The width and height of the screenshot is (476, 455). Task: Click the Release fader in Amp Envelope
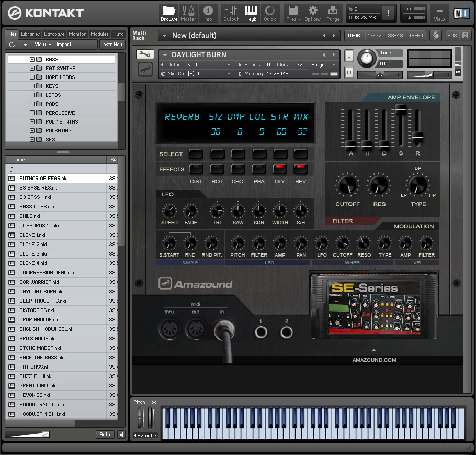tap(417, 137)
